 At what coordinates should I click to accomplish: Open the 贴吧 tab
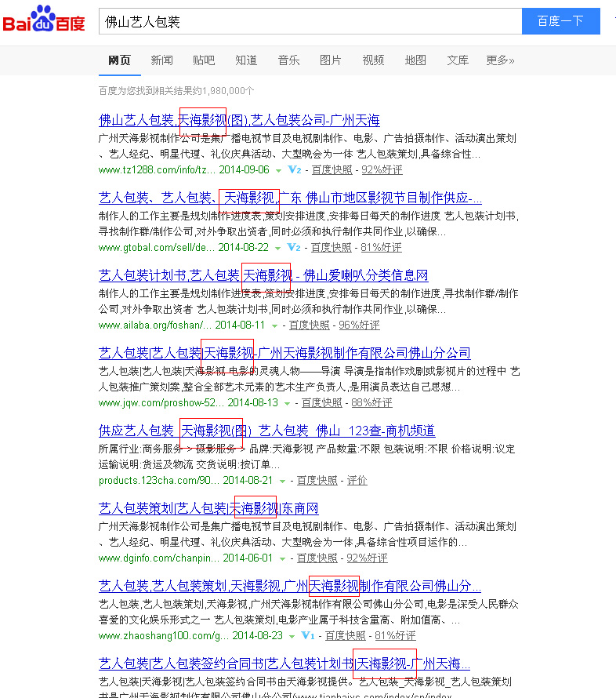(x=204, y=60)
